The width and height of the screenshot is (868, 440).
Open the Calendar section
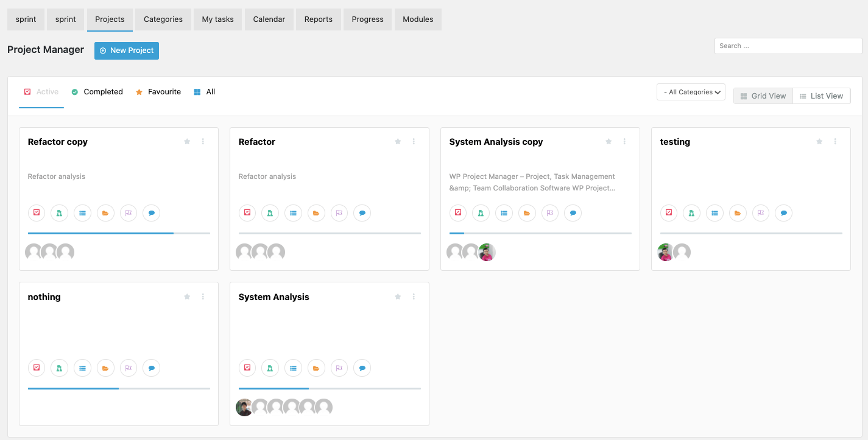(269, 19)
